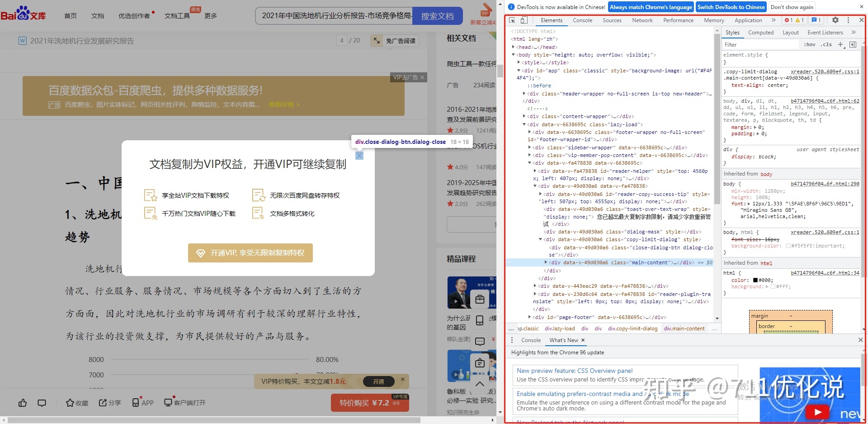Image resolution: width=868 pixels, height=424 pixels.
Task: Click the 客户端打开 monitor icon
Action: coord(168,403)
